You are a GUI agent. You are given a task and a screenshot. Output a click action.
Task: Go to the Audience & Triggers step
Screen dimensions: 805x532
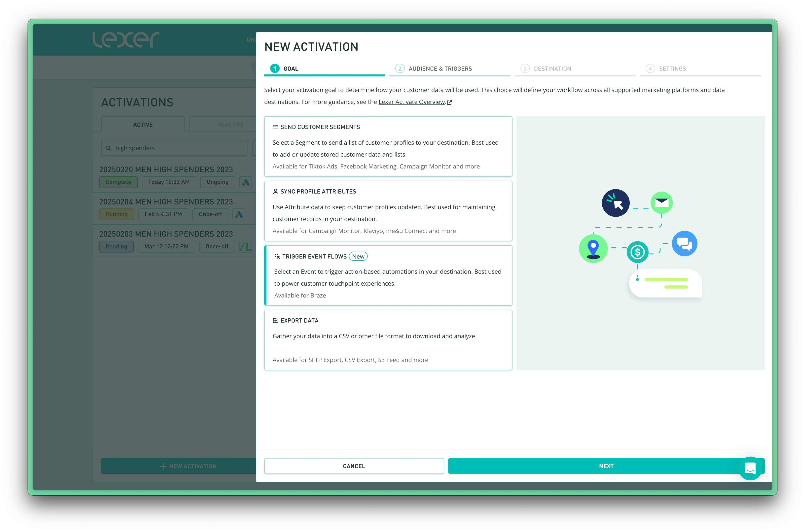coord(440,68)
